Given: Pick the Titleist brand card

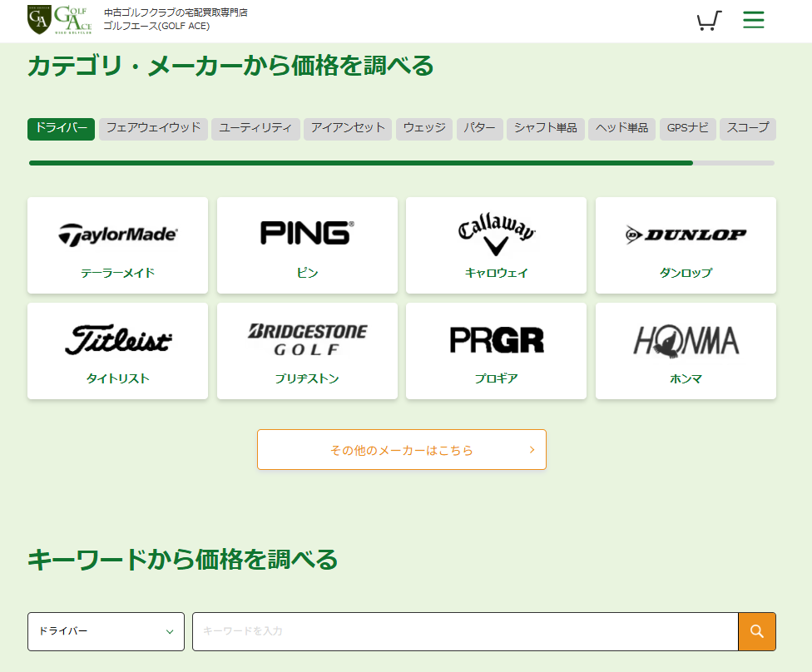Looking at the screenshot, I should click(117, 351).
